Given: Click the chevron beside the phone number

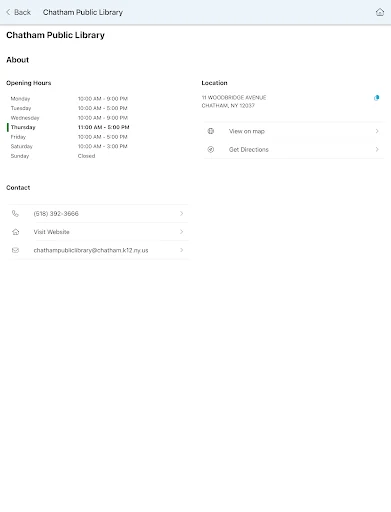Looking at the screenshot, I should coord(181,213).
